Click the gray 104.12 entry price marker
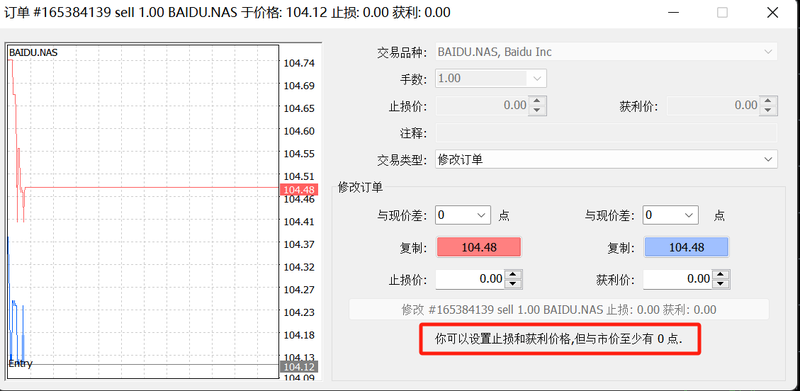Viewport: 800px width, 391px height. click(299, 367)
